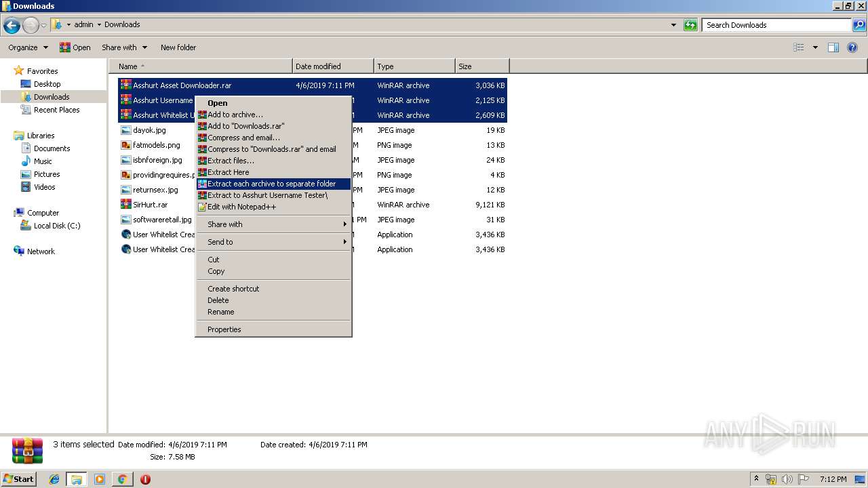Viewport: 868px width, 488px height.
Task: Sort by the Size column header
Action: (x=482, y=66)
